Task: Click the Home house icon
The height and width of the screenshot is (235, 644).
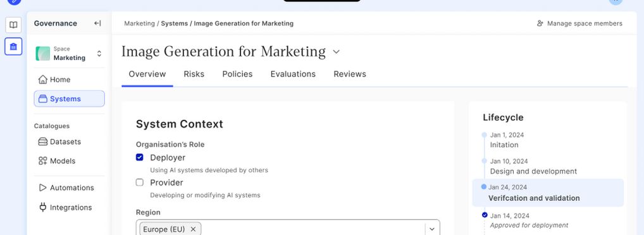Action: tap(43, 80)
